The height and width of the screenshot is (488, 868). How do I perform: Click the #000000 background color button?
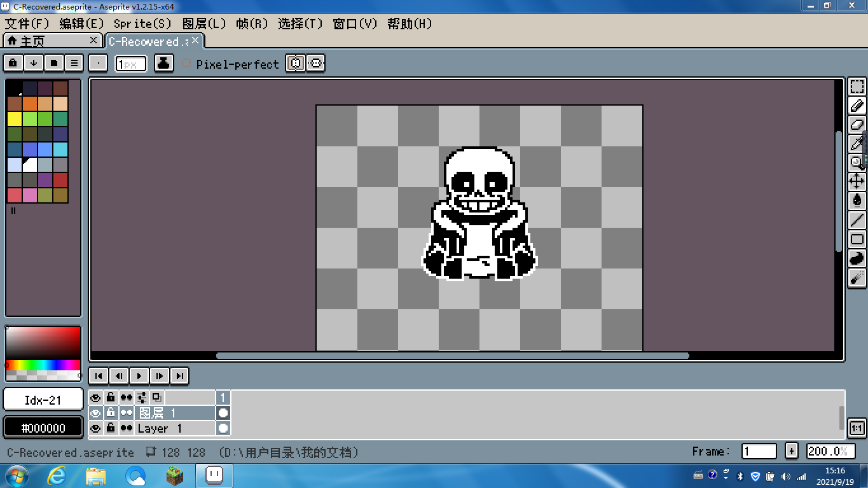pyautogui.click(x=43, y=428)
